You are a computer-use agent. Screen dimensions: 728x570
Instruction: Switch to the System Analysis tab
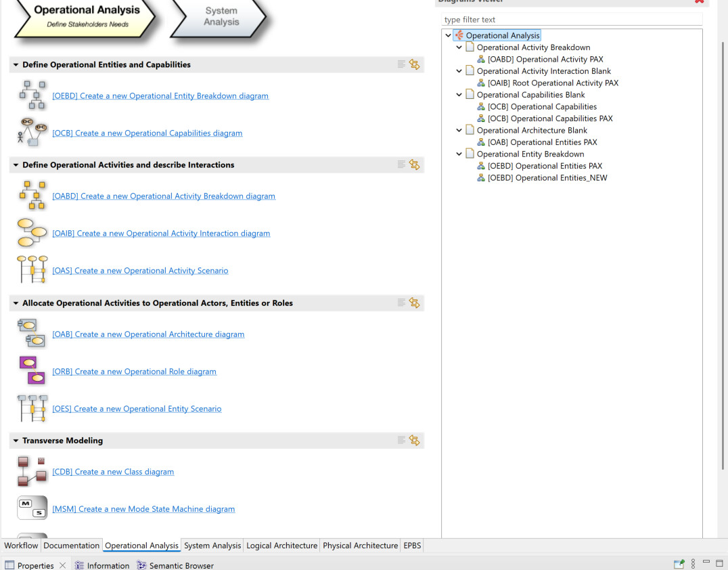[212, 546]
